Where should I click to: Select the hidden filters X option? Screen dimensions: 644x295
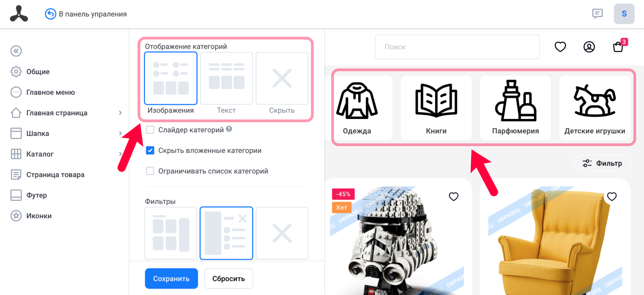click(282, 233)
